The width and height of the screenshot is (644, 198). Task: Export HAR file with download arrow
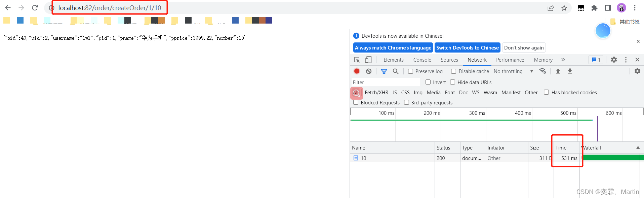570,71
